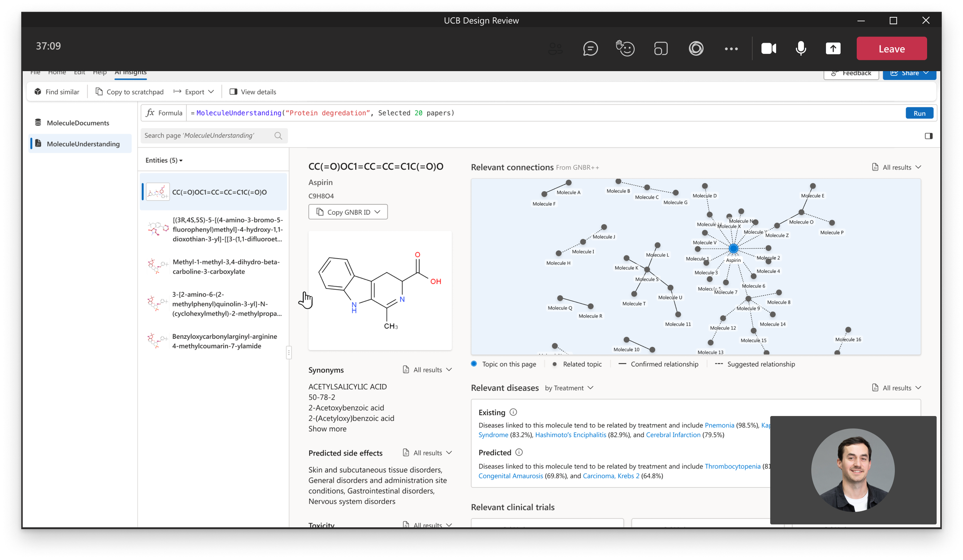Select MoleculeDocuments in the sidebar
The width and height of the screenshot is (963, 560).
(78, 123)
